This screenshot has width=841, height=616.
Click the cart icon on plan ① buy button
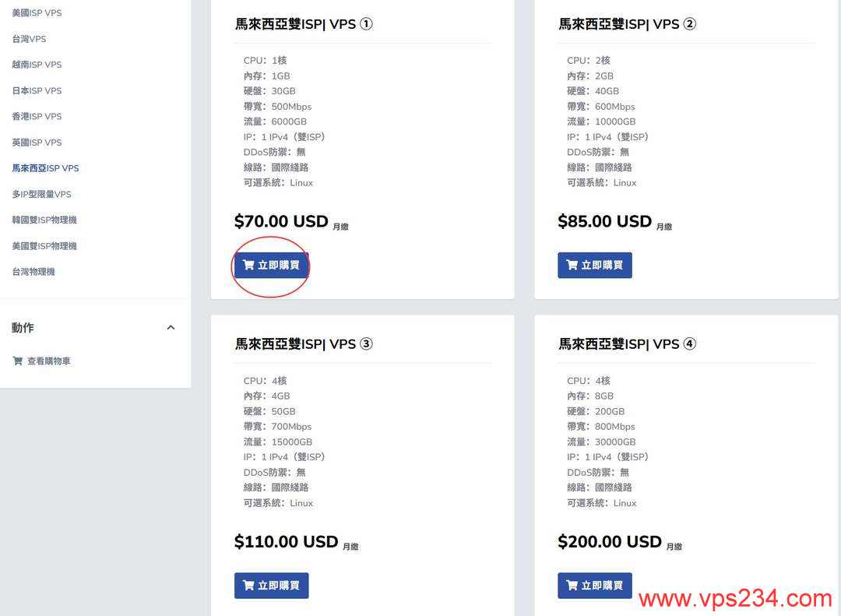pyautogui.click(x=248, y=265)
